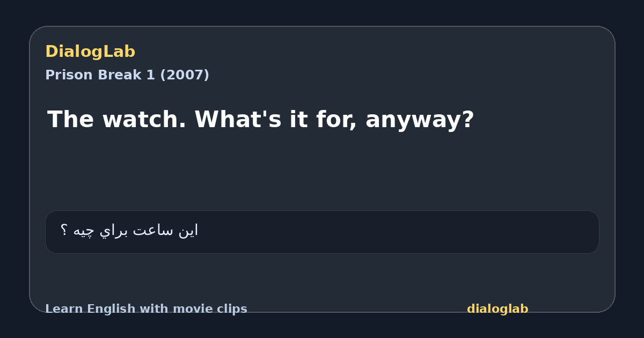
Task: Click the Persian word "این"
Action: point(188,230)
